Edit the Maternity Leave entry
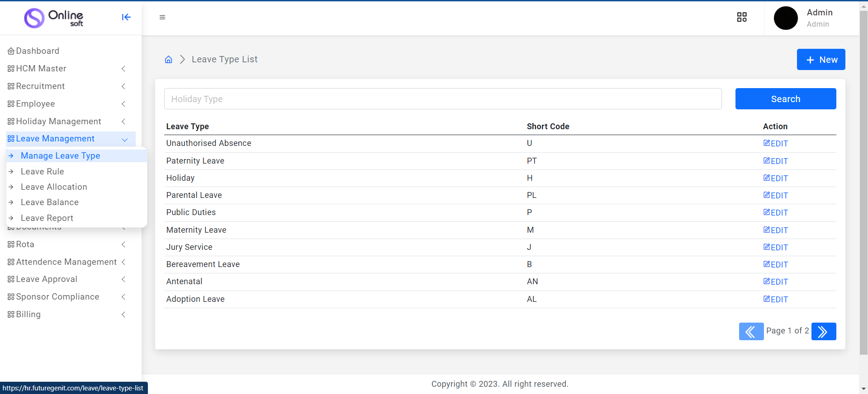Image resolution: width=868 pixels, height=394 pixels. [x=776, y=230]
